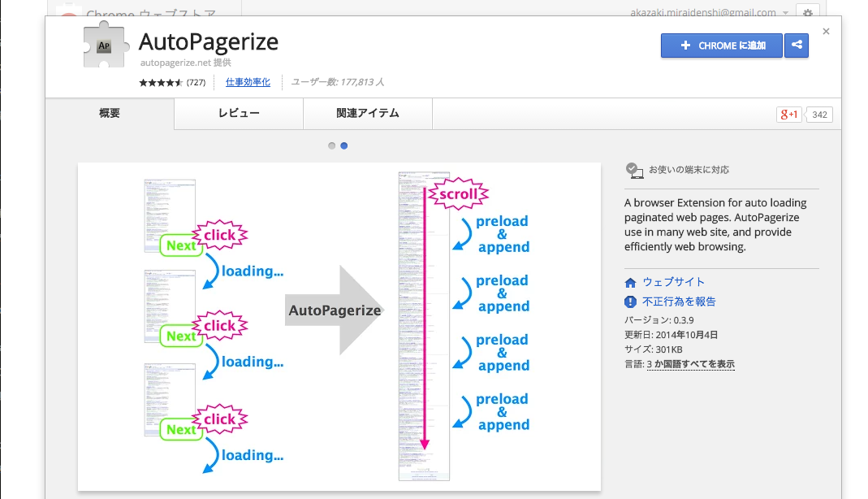This screenshot has height=499, width=868.
Task: Click the 更新日: 2014年10月4日 text
Action: (671, 335)
